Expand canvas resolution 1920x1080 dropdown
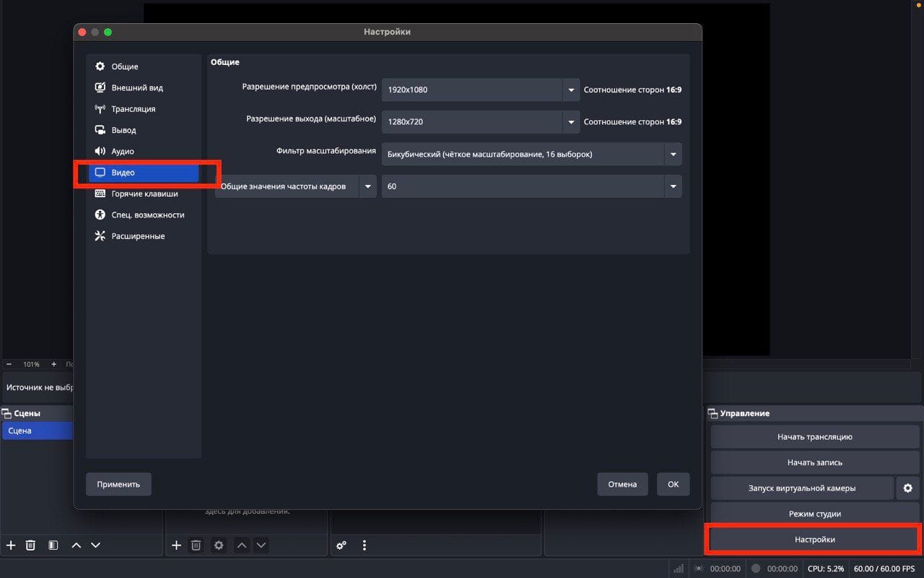This screenshot has height=578, width=924. (x=571, y=90)
